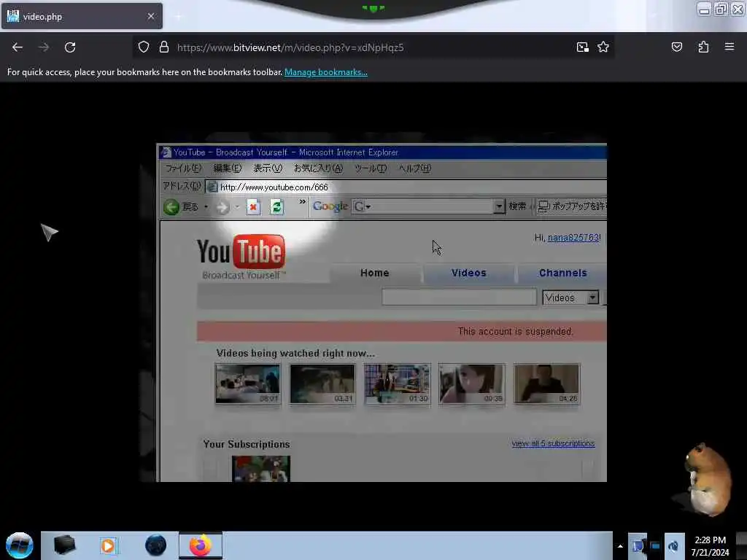The width and height of the screenshot is (747, 560).
Task: Open the Firefox hamburger application menu
Action: click(x=729, y=47)
